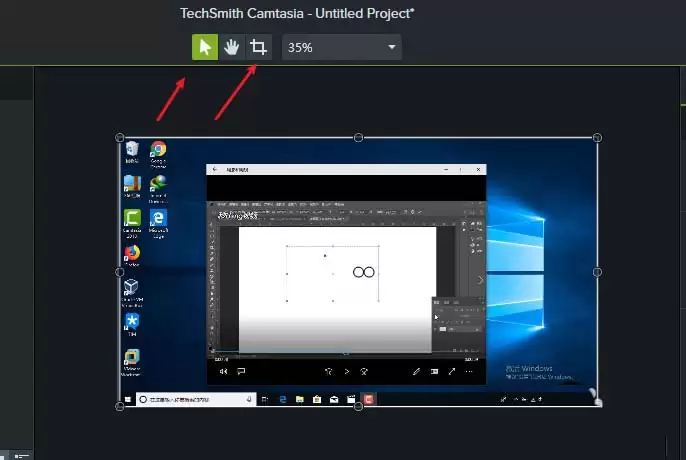Activate the Select arrow tool

click(x=205, y=47)
